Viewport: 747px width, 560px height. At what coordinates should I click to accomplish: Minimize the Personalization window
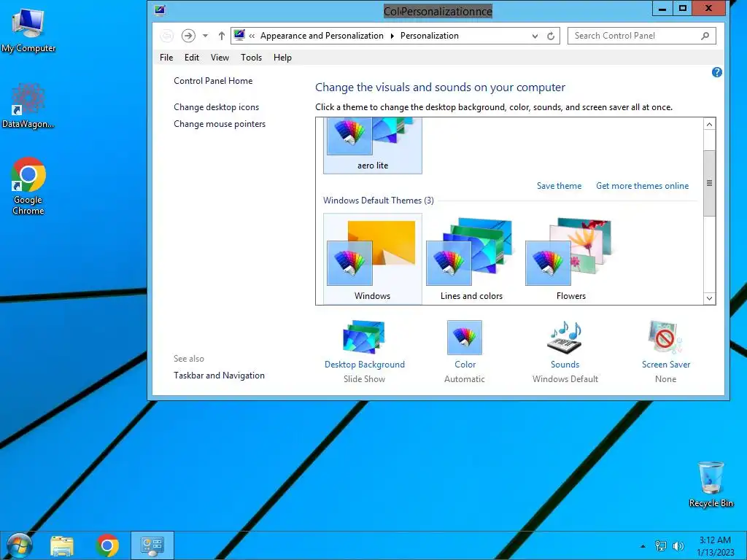click(662, 8)
